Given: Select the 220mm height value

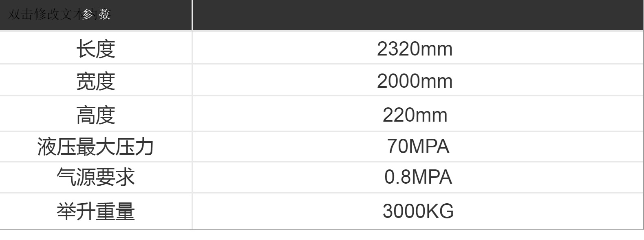Looking at the screenshot, I should coord(415,115).
